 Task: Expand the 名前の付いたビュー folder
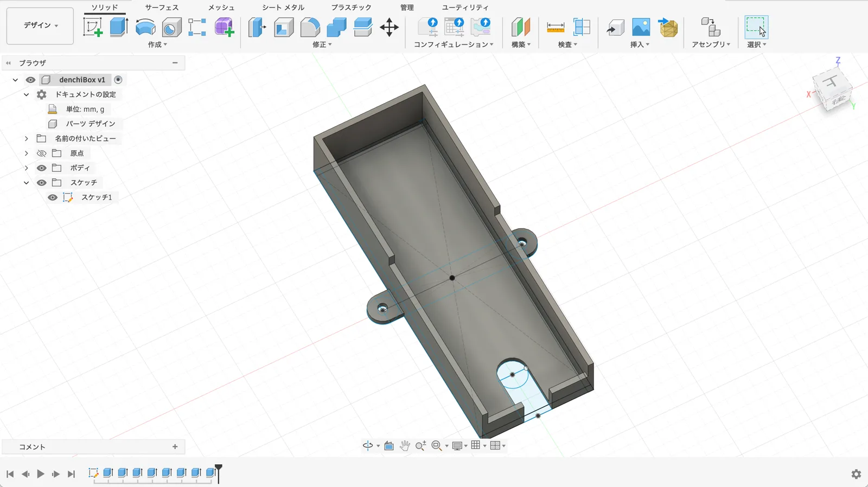pos(26,139)
